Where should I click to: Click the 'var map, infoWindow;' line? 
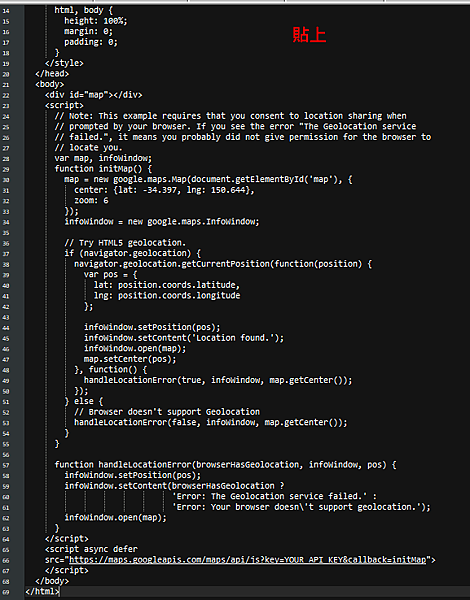click(103, 158)
